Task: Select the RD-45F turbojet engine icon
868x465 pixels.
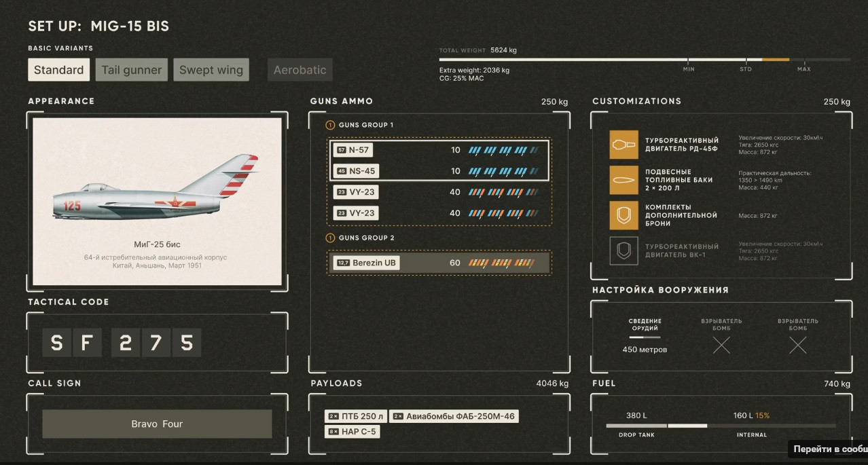Action: (623, 145)
